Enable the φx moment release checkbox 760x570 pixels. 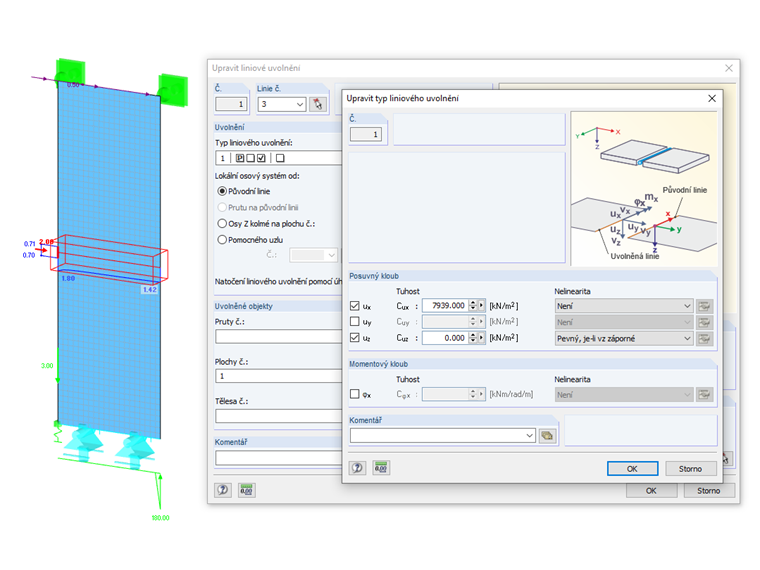354,394
